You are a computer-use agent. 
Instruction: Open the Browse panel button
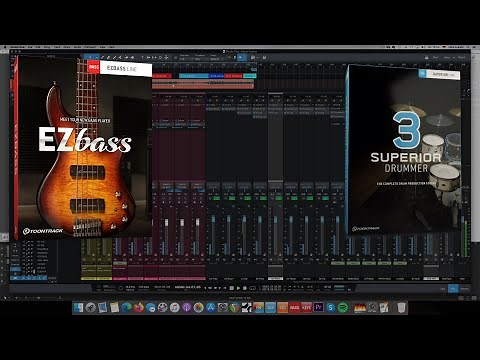(464, 289)
